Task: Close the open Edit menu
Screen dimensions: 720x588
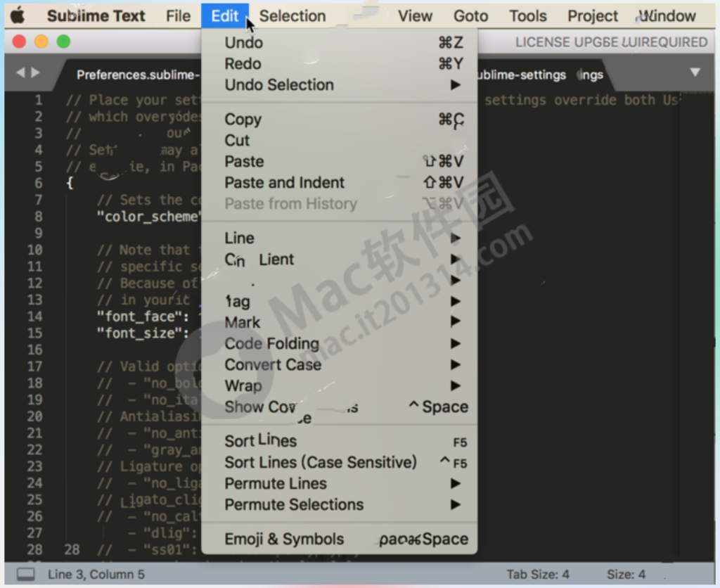Action: point(224,15)
